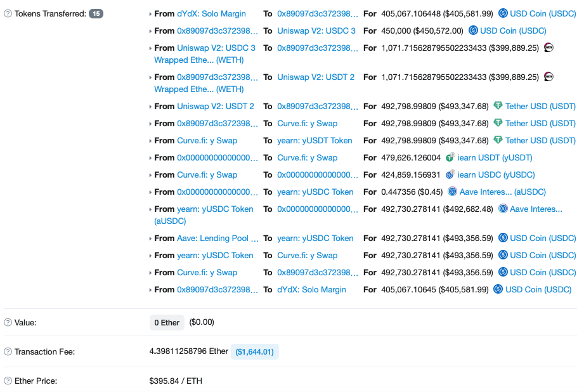Screen dimensions: 584x392
Task: Click the 15 tokens transferred count badge
Action: (x=96, y=14)
